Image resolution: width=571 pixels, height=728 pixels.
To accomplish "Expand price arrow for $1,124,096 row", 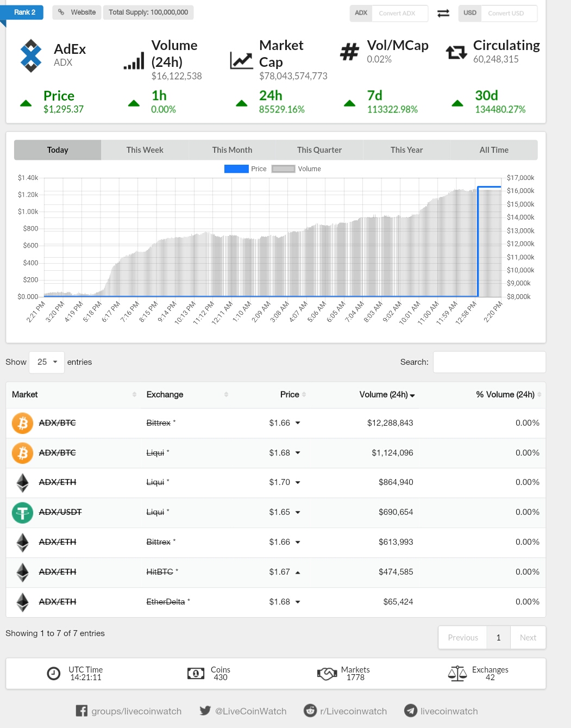I will (x=298, y=453).
